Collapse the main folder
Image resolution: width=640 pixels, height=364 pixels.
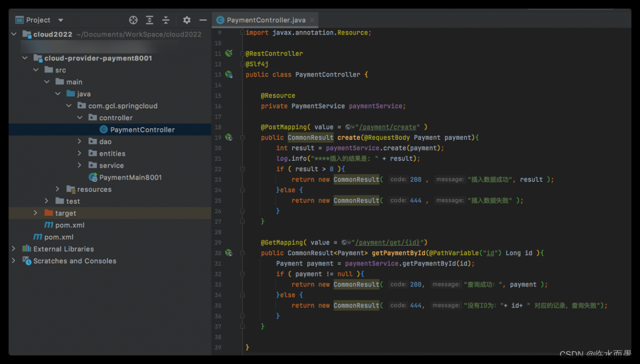click(x=47, y=82)
